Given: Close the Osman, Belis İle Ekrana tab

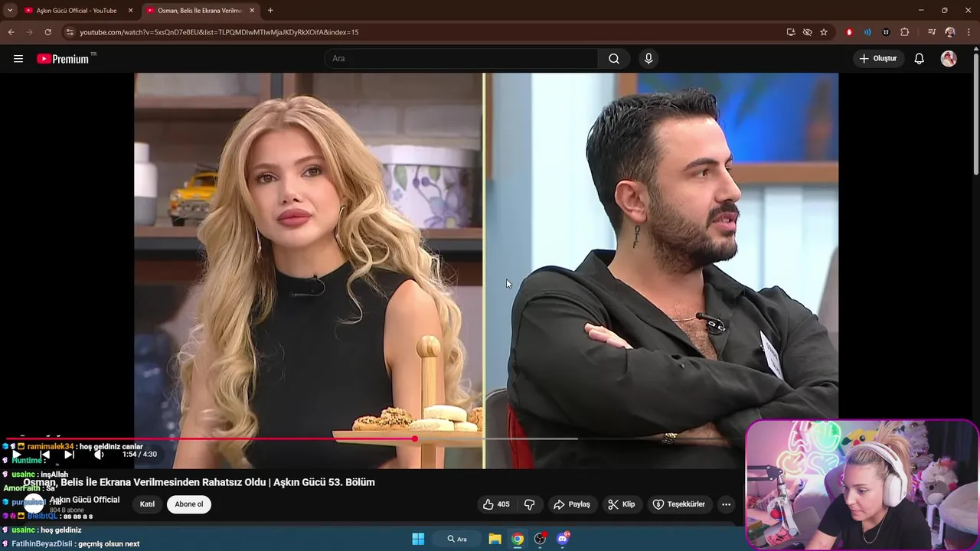Looking at the screenshot, I should [251, 11].
